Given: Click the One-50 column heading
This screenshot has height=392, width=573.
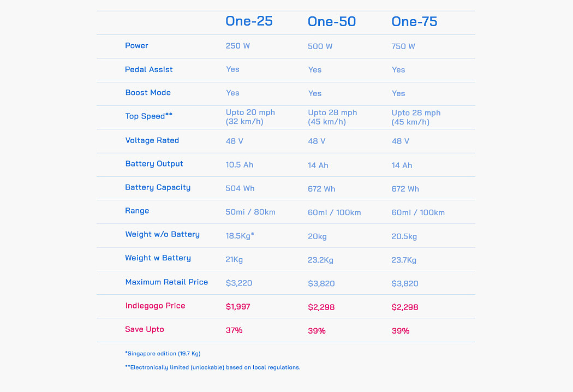Looking at the screenshot, I should pos(332,22).
